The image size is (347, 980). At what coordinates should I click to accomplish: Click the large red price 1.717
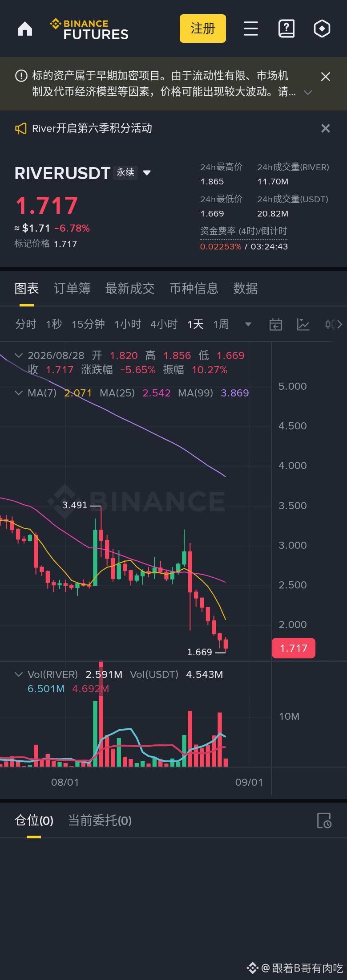[47, 205]
